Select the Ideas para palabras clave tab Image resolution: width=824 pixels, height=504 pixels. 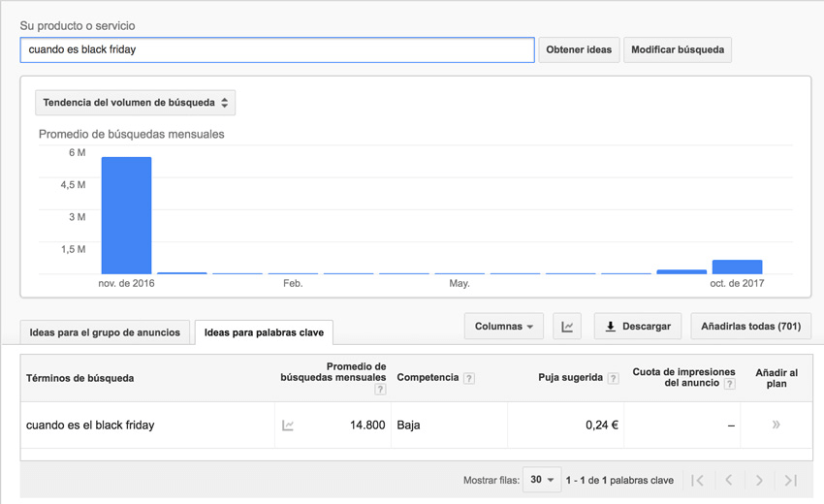(x=264, y=332)
